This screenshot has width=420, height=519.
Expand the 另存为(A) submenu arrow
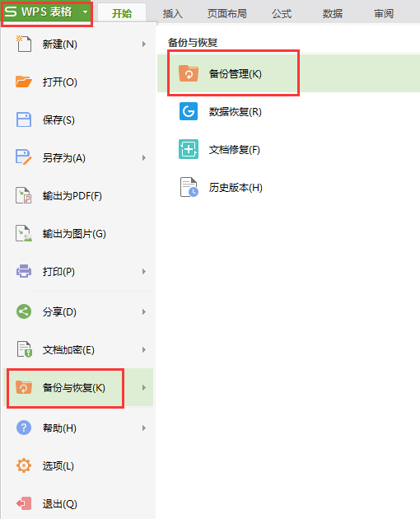(144, 158)
